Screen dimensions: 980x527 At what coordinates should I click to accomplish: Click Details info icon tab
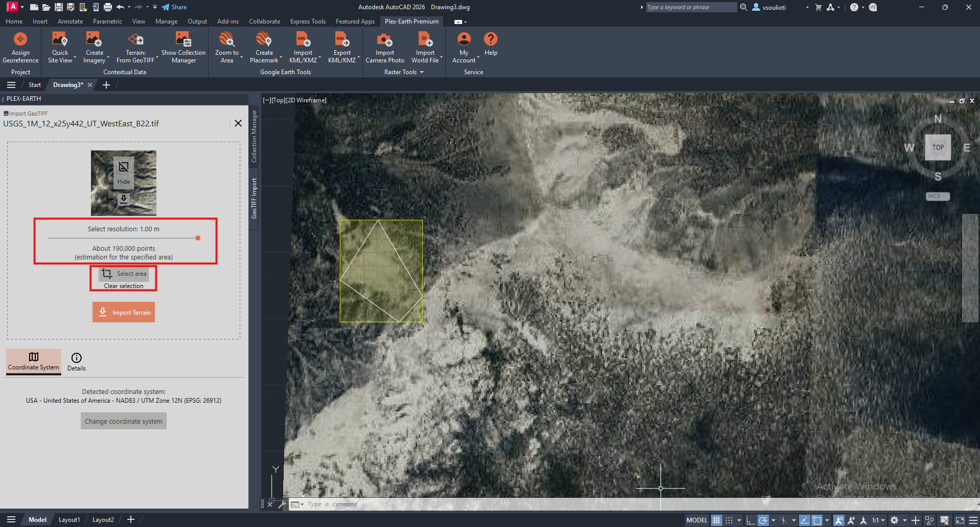click(x=77, y=361)
